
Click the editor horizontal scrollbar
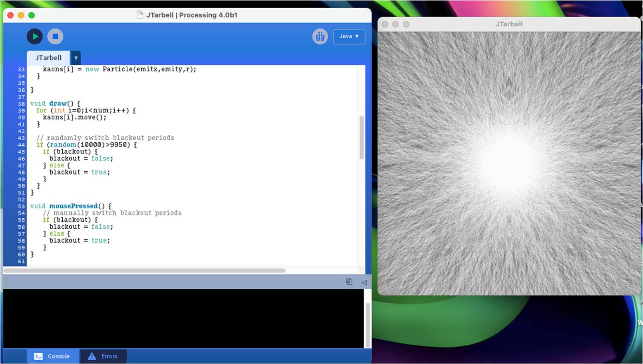(x=144, y=271)
